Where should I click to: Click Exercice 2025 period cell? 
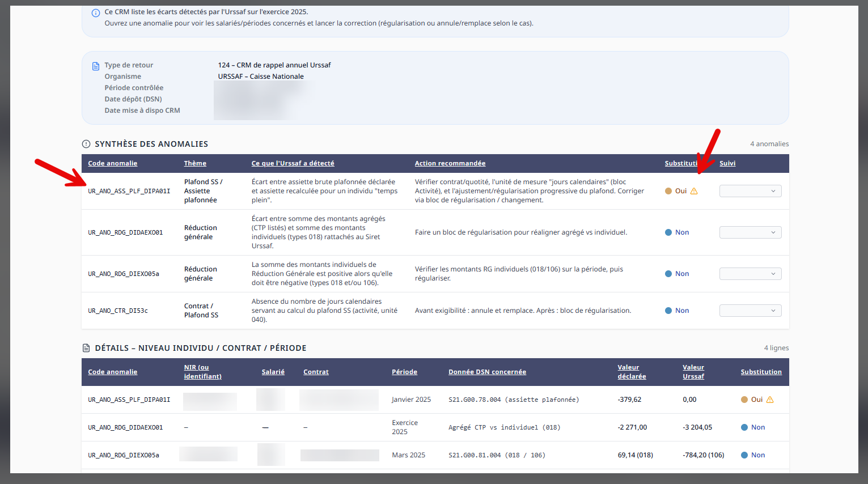(405, 427)
